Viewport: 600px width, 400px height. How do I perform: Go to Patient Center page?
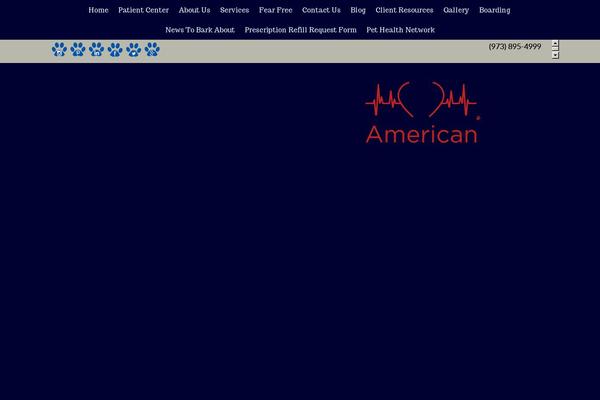pos(143,10)
